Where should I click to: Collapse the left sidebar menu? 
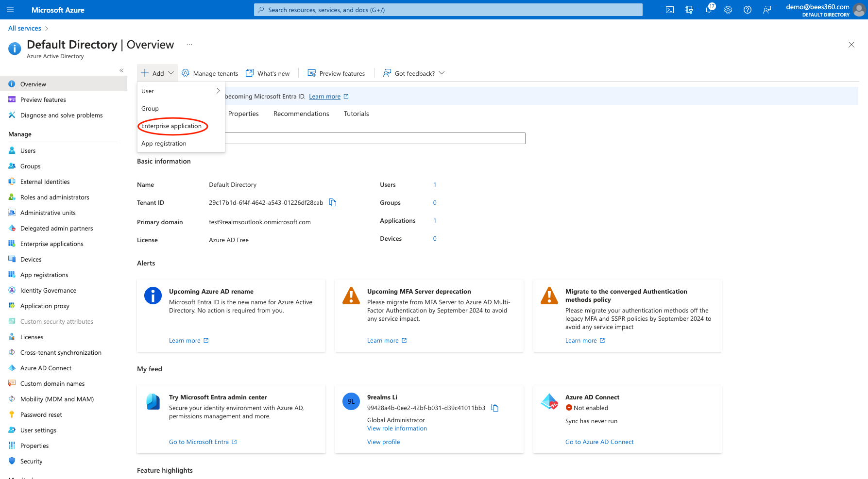pyautogui.click(x=121, y=70)
